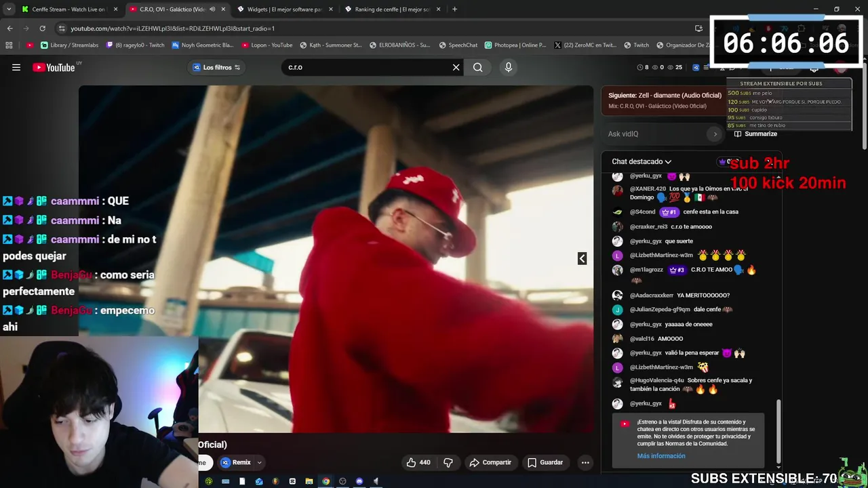Like the video (440 likes)

(418, 462)
